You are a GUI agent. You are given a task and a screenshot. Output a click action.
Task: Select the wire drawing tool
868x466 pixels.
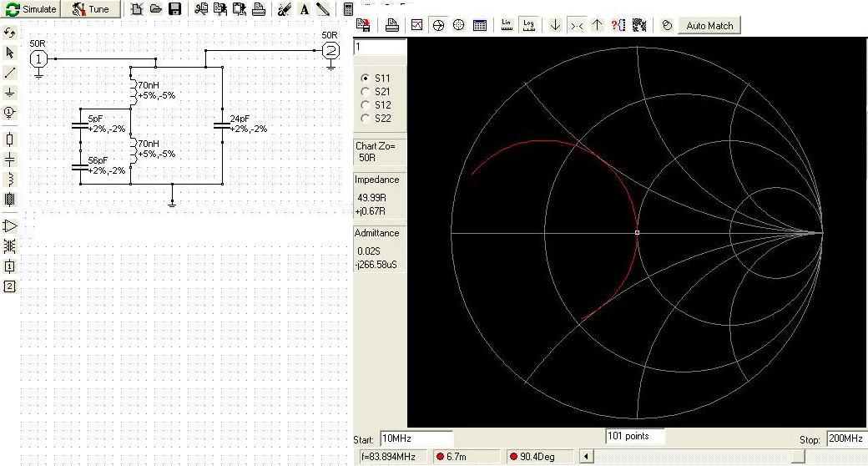click(10, 73)
